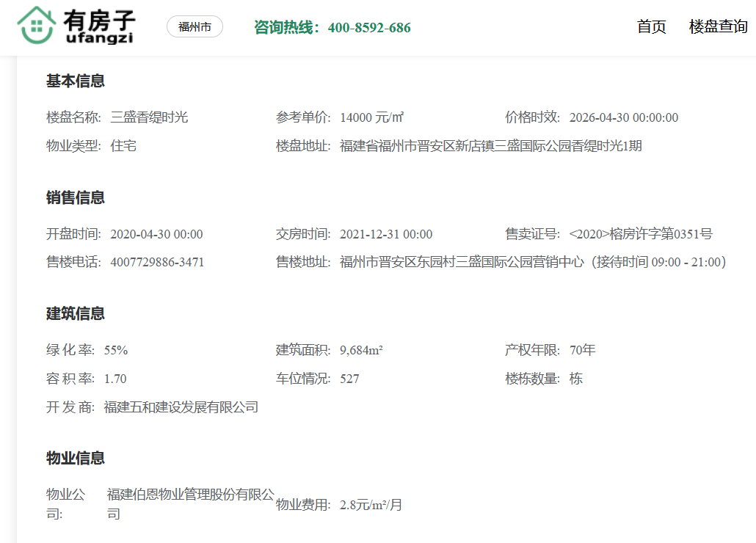The image size is (756, 543).
Task: Click the property company 福建伯恩物业管理股份有限公司
Action: [190, 495]
